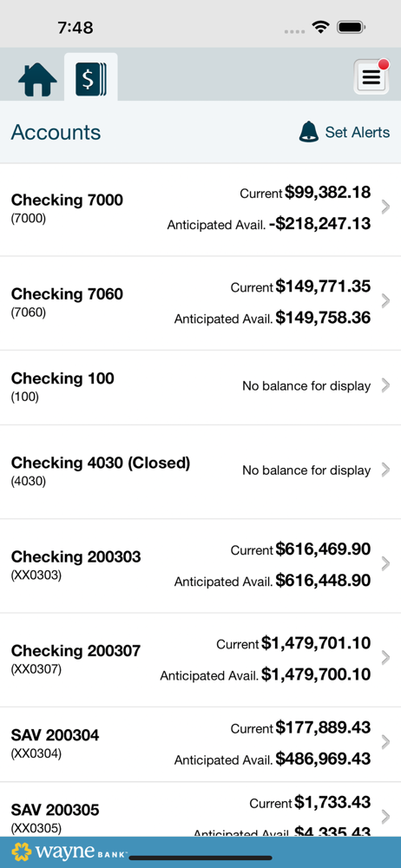Open SAV 200304 chevron arrow
The width and height of the screenshot is (401, 868).
[386, 742]
